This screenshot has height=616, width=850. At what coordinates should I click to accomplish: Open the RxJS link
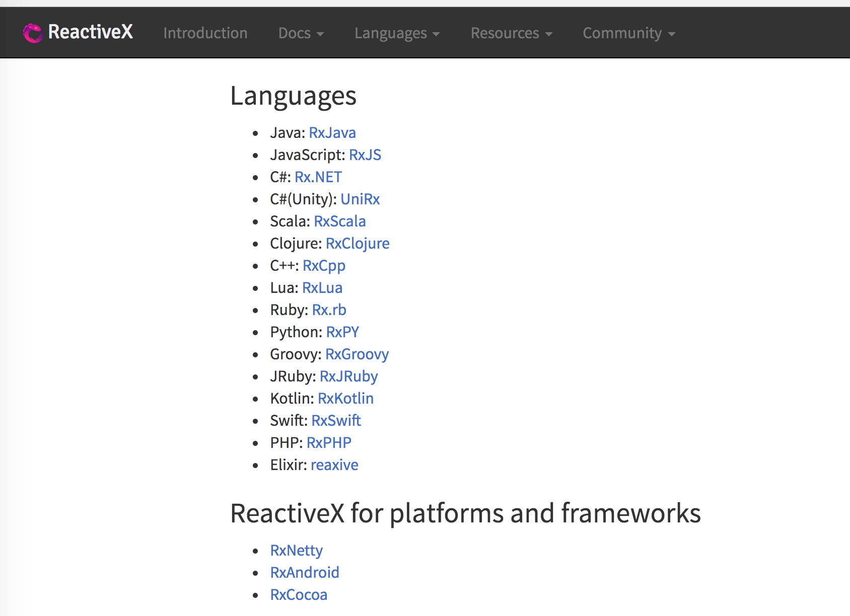pos(365,155)
